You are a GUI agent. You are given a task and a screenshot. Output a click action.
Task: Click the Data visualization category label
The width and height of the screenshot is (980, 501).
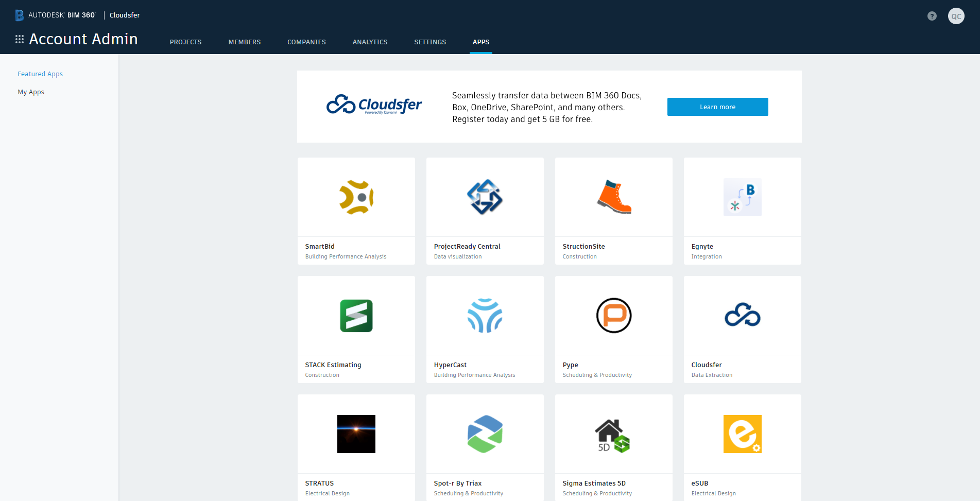pyautogui.click(x=458, y=257)
